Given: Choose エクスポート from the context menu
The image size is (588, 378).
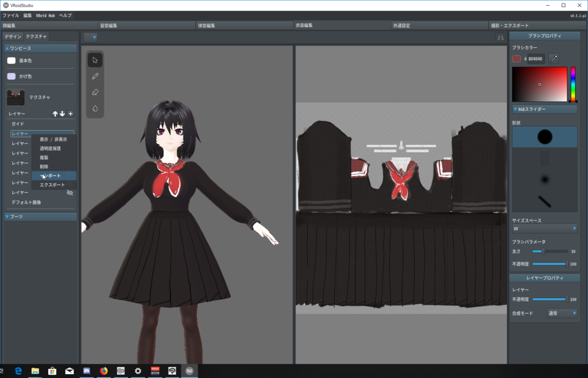Looking at the screenshot, I should [x=53, y=185].
